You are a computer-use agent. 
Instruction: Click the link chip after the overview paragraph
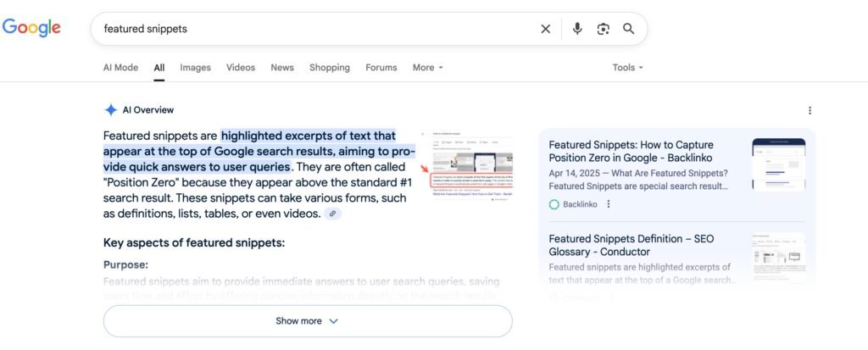tap(332, 214)
